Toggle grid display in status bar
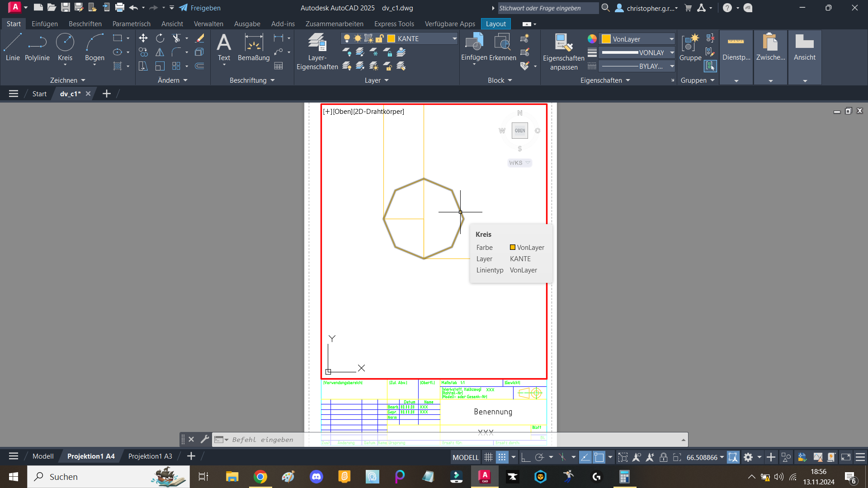 point(488,457)
